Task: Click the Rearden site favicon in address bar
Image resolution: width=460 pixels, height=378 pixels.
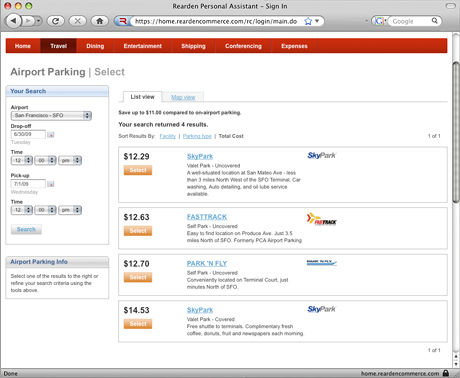Action: tap(122, 21)
